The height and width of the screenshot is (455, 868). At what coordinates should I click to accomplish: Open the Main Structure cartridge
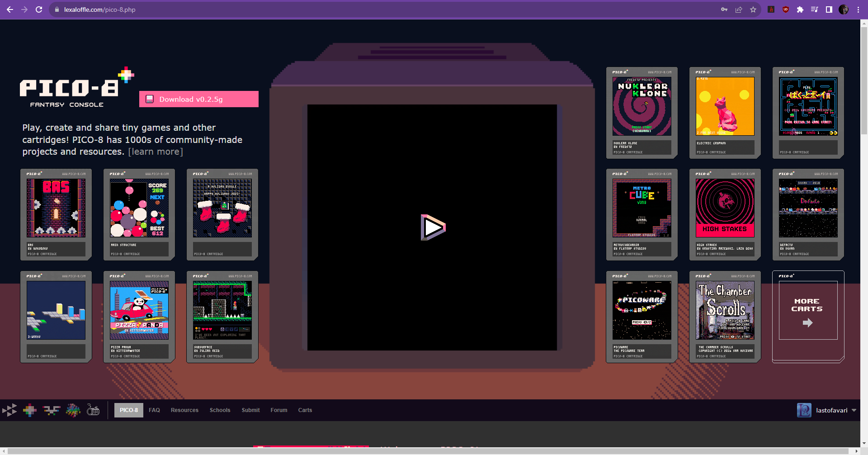click(139, 215)
